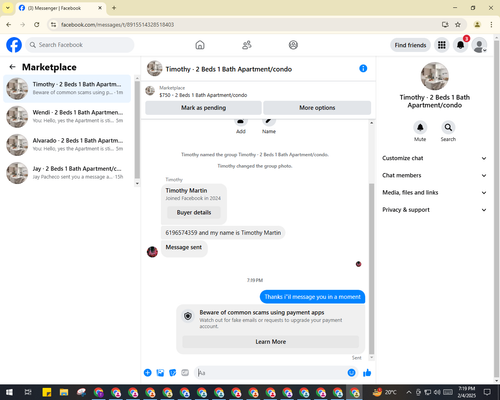
Task: Expand the Customize chat section
Action: tap(434, 158)
